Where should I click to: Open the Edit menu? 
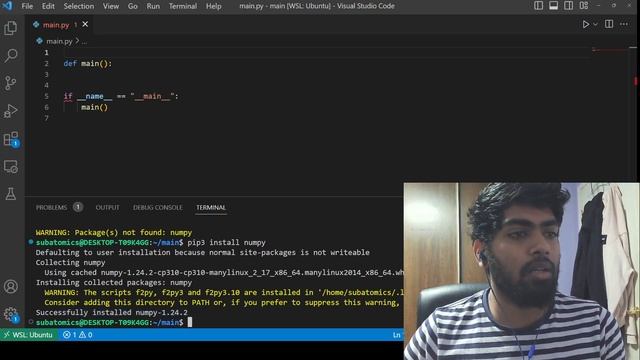click(48, 6)
